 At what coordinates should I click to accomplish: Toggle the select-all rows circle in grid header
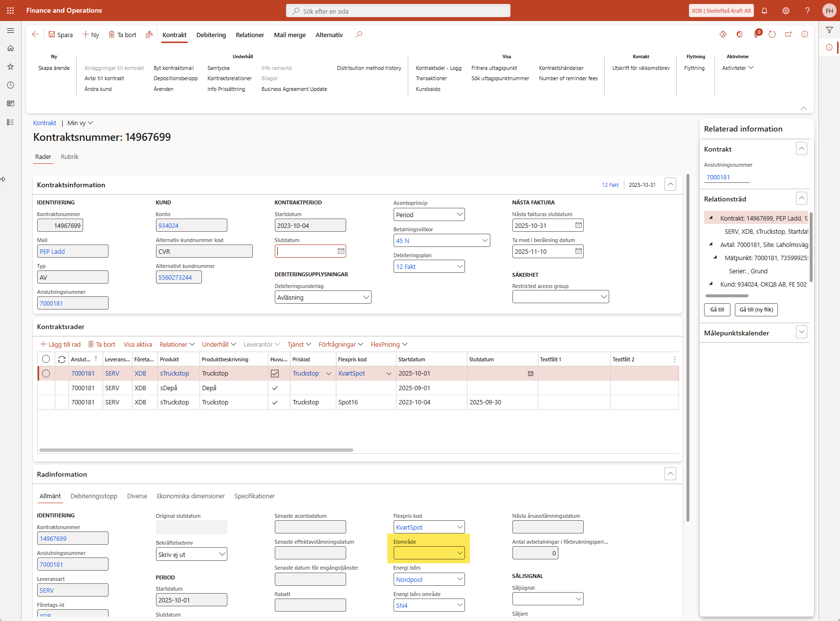coord(46,359)
